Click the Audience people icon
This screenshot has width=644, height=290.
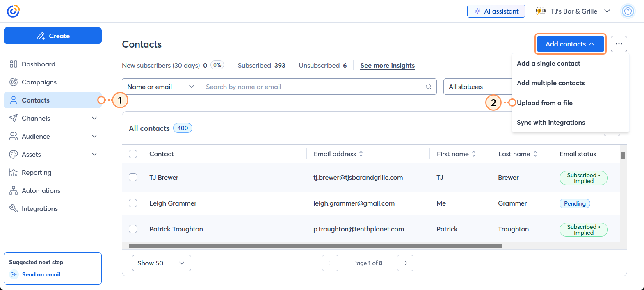(x=14, y=136)
